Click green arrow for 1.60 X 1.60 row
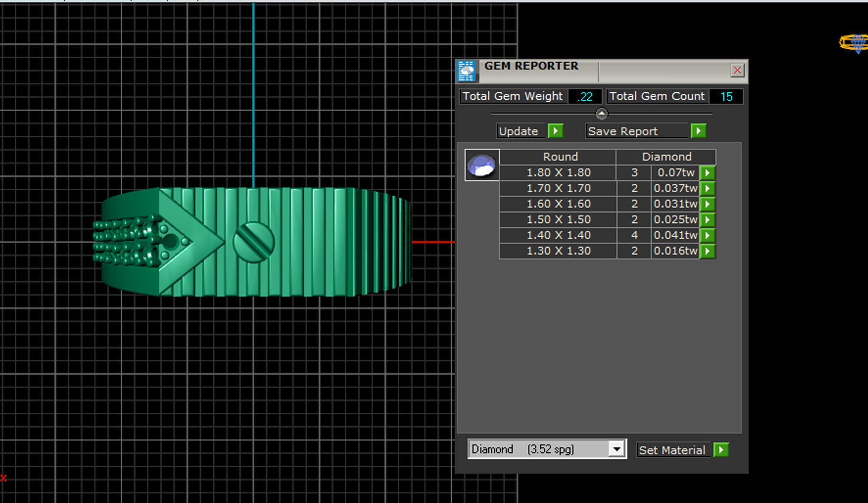Screen dimensions: 868x503 [x=707, y=204]
